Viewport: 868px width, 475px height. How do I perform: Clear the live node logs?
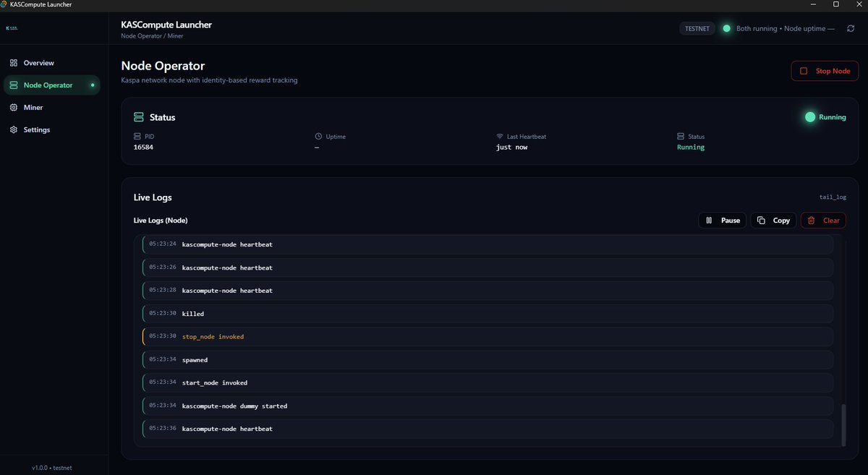823,221
